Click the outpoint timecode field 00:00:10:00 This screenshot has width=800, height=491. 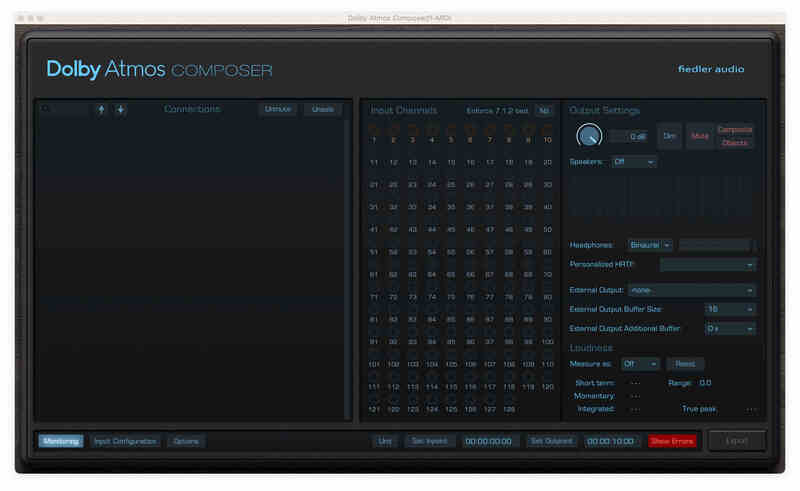(x=610, y=441)
